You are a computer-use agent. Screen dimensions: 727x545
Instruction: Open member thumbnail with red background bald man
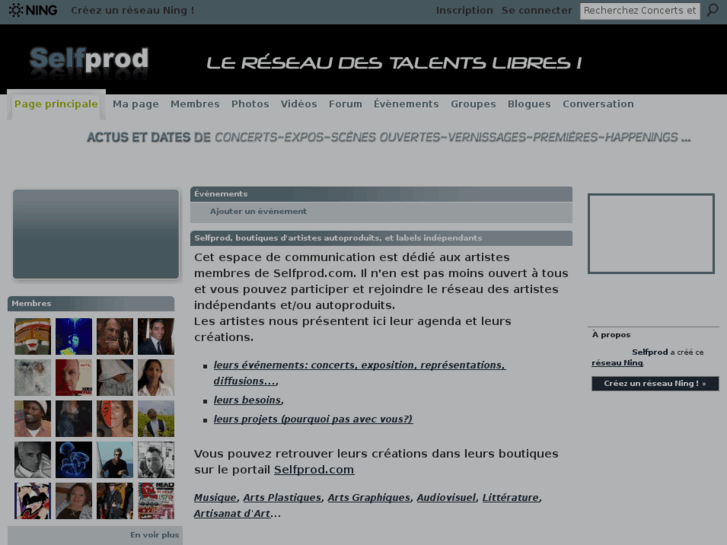coord(74,378)
